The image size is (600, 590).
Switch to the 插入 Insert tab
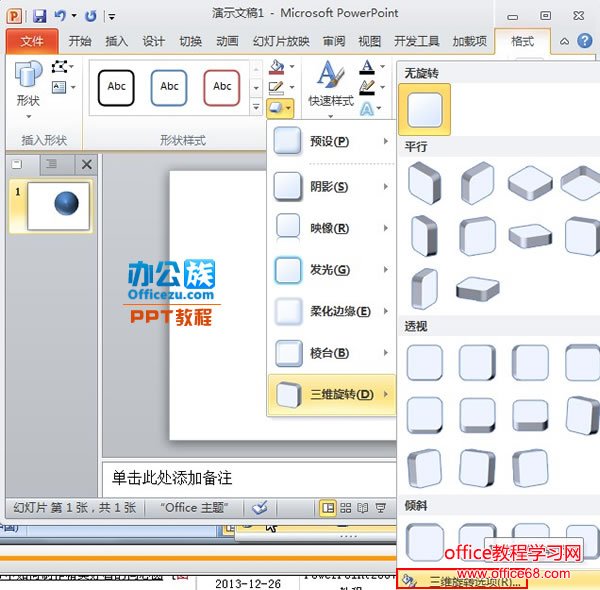tap(117, 41)
